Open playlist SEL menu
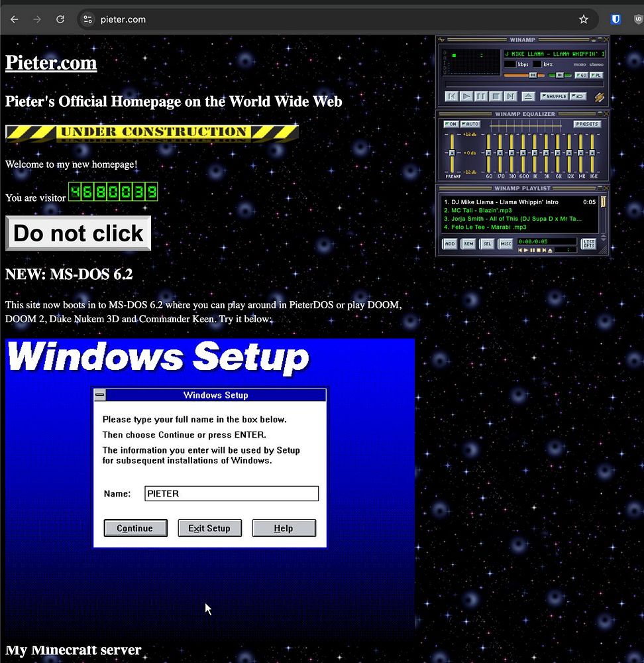Viewport: 644px width, 663px height. tap(487, 244)
